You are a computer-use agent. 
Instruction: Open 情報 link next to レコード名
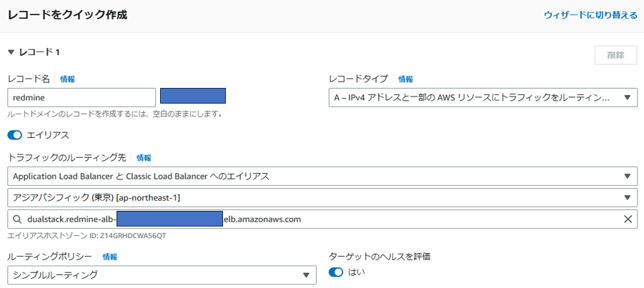pyautogui.click(x=67, y=79)
